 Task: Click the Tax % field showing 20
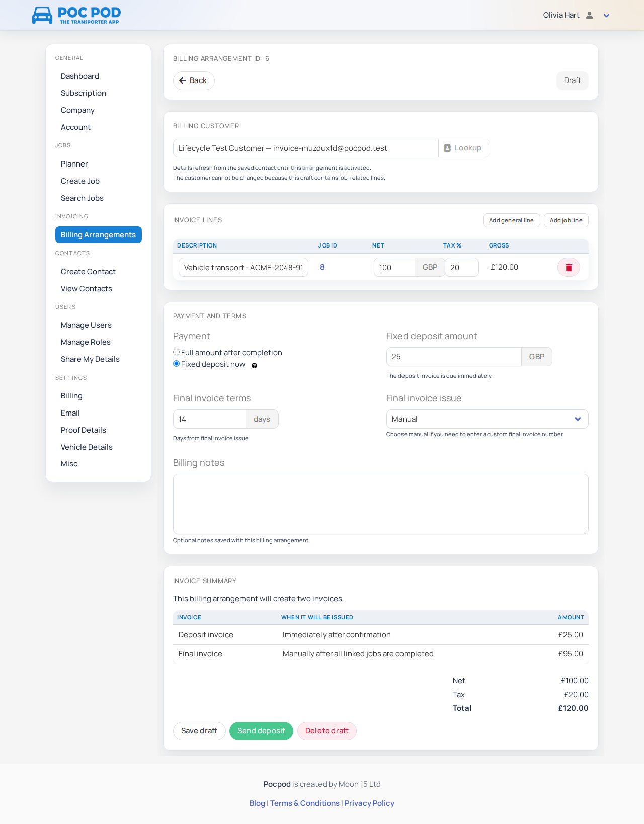pos(461,268)
